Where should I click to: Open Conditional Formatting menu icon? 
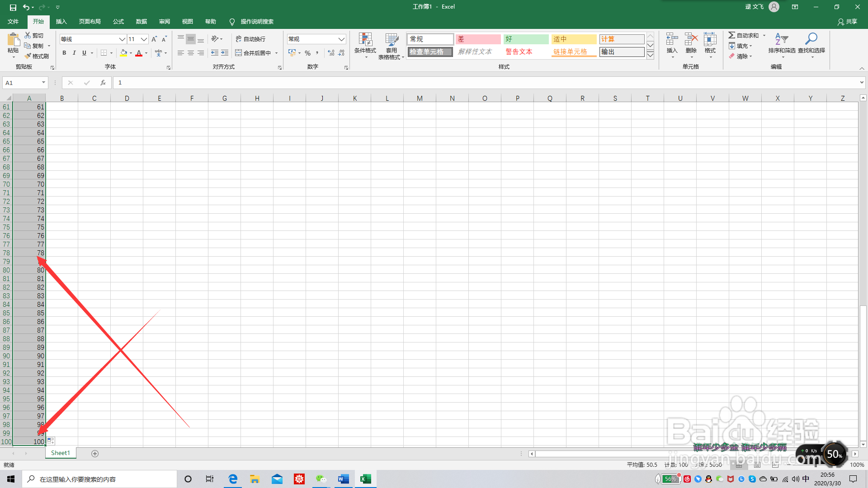click(x=365, y=40)
